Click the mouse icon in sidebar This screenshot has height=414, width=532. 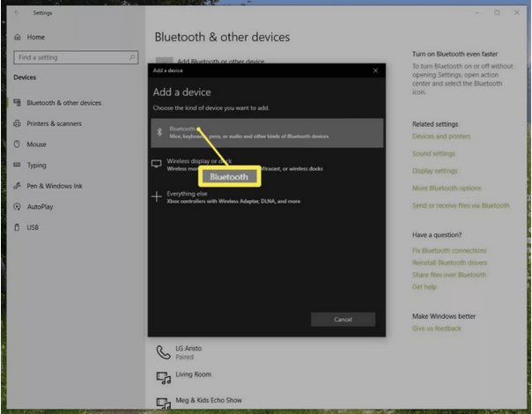point(17,144)
